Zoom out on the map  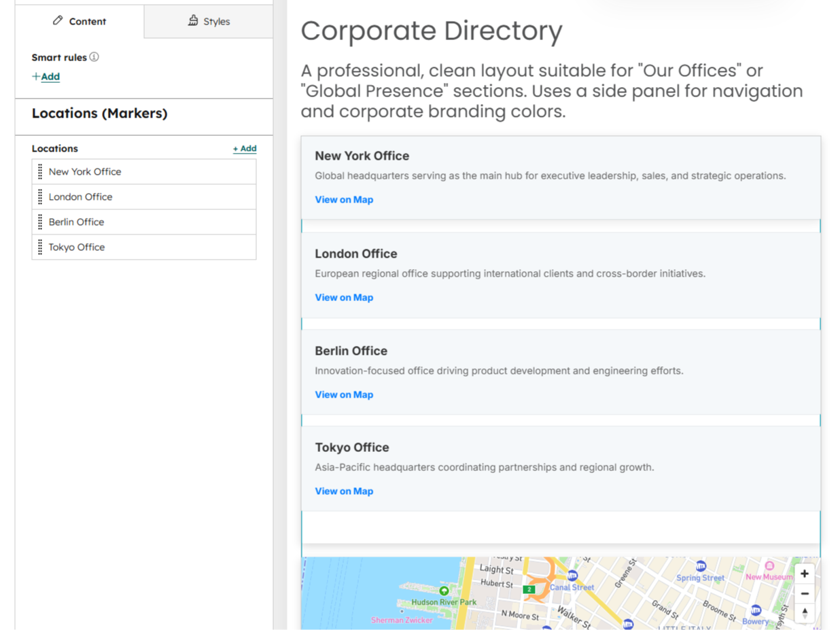coord(804,593)
